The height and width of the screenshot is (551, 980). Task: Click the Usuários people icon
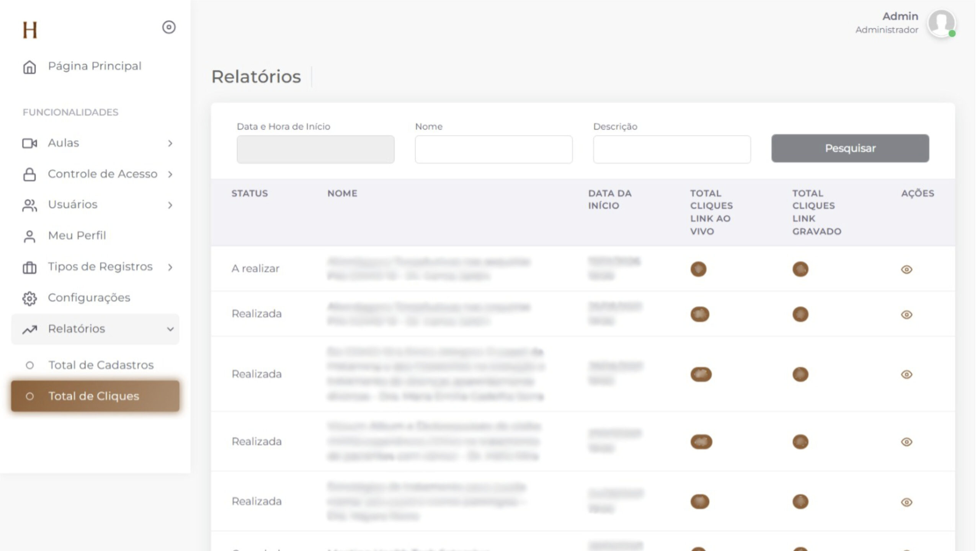29,205
